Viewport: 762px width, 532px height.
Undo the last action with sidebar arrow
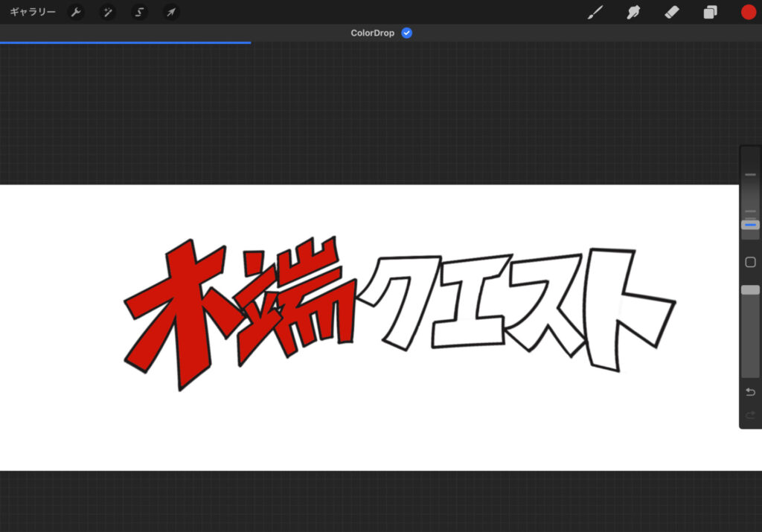(x=750, y=391)
